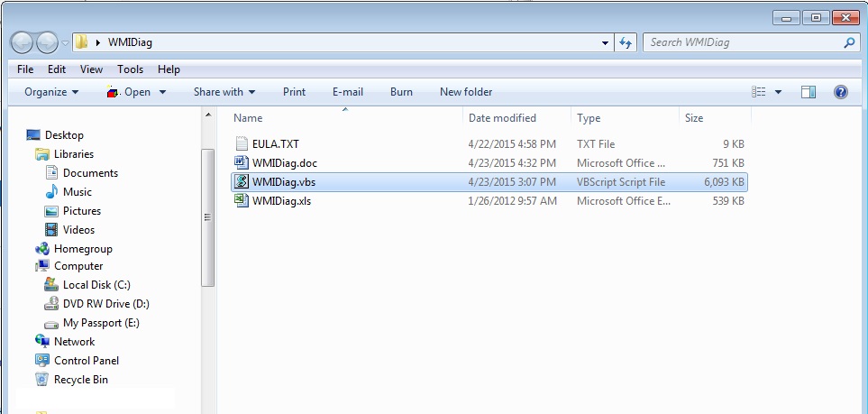868x414 pixels.
Task: Click the folder icon in address bar
Action: pyautogui.click(x=81, y=42)
